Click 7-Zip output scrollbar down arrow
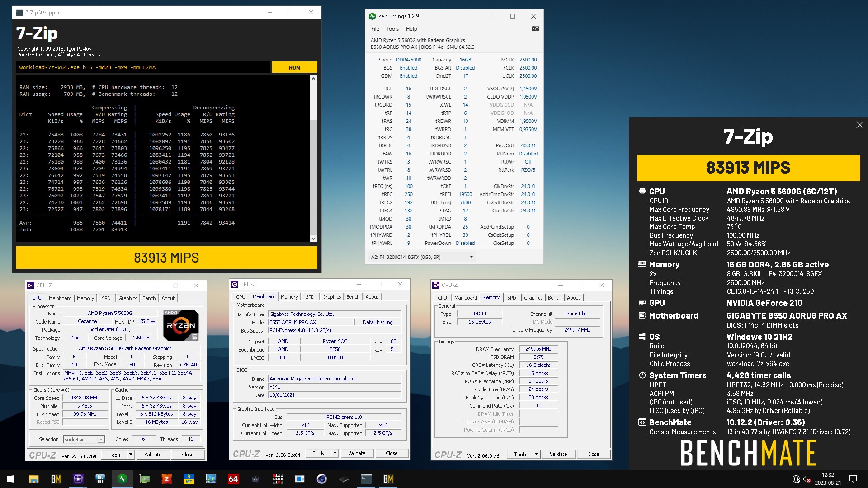Screen dimensions: 868x488 pyautogui.click(x=313, y=238)
